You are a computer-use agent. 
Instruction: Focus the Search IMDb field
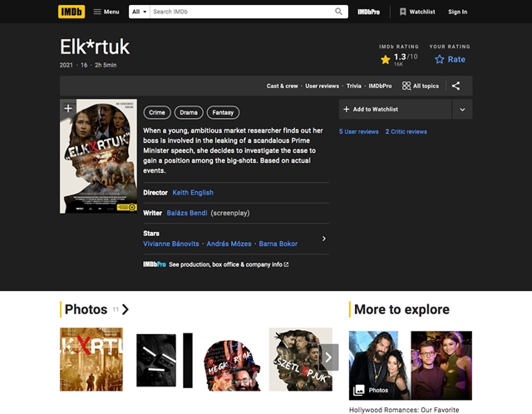pos(241,12)
